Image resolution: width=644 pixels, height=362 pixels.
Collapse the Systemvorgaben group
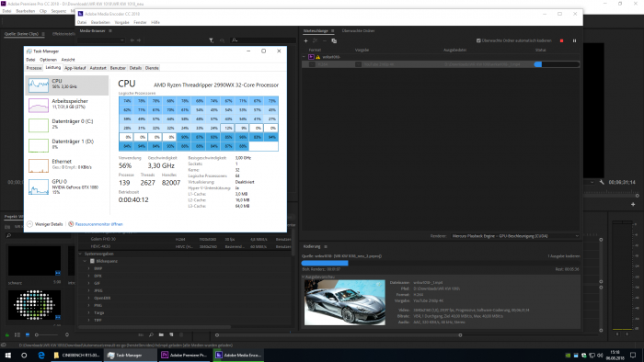(x=81, y=254)
